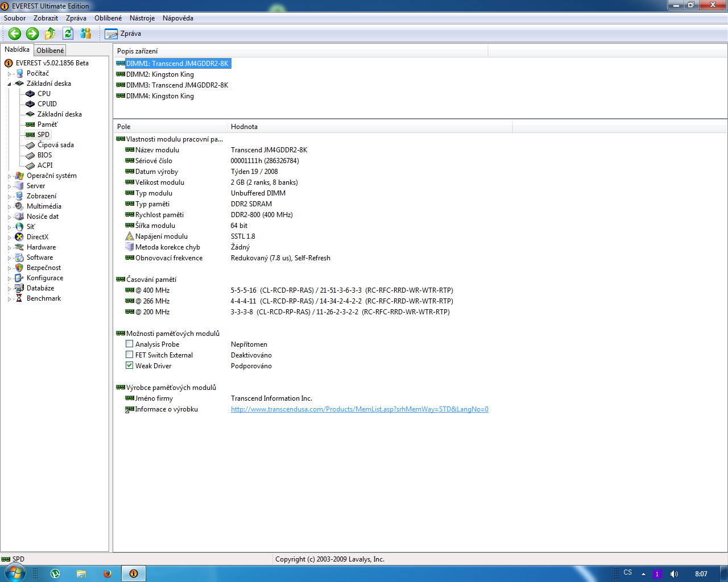Collapse the Základní deska tree node
The width and height of the screenshot is (728, 582).
click(x=9, y=84)
